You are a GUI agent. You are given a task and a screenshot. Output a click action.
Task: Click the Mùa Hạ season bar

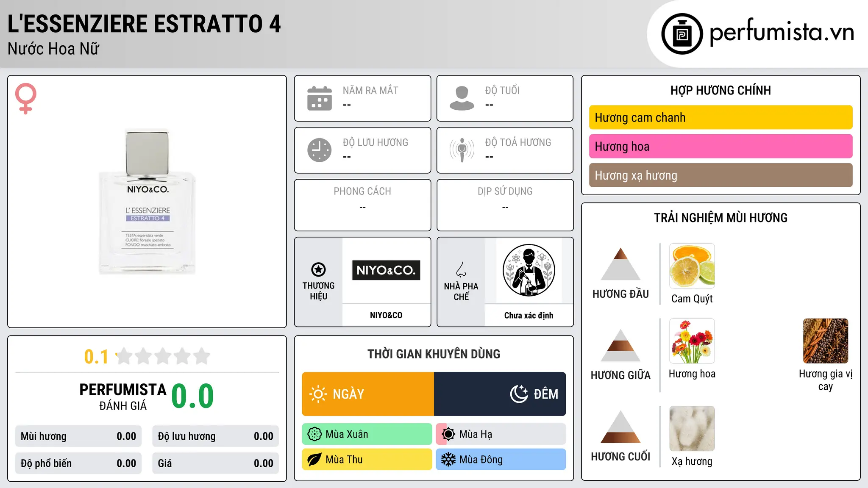pos(501,434)
